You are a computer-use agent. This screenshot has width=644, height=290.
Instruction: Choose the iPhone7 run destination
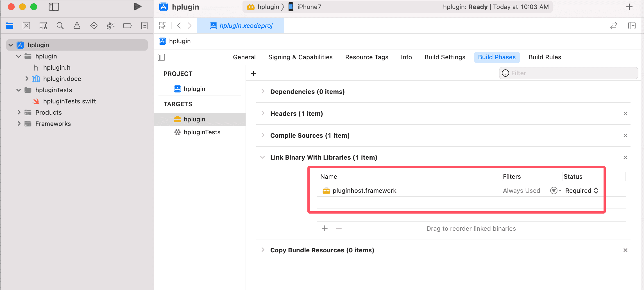[x=305, y=7]
